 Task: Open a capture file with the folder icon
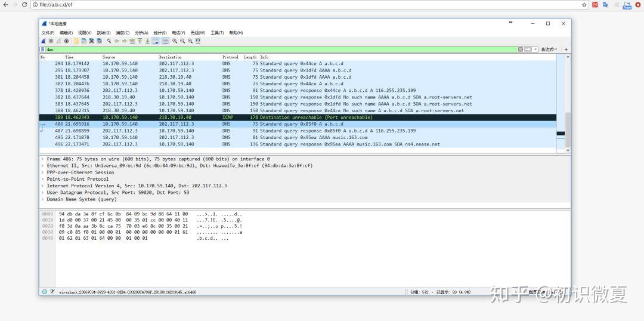pyautogui.click(x=76, y=41)
